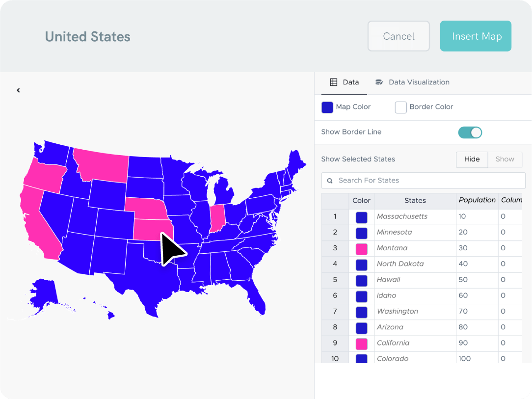
Task: Click the magnifier icon in the search box
Action: 330,181
